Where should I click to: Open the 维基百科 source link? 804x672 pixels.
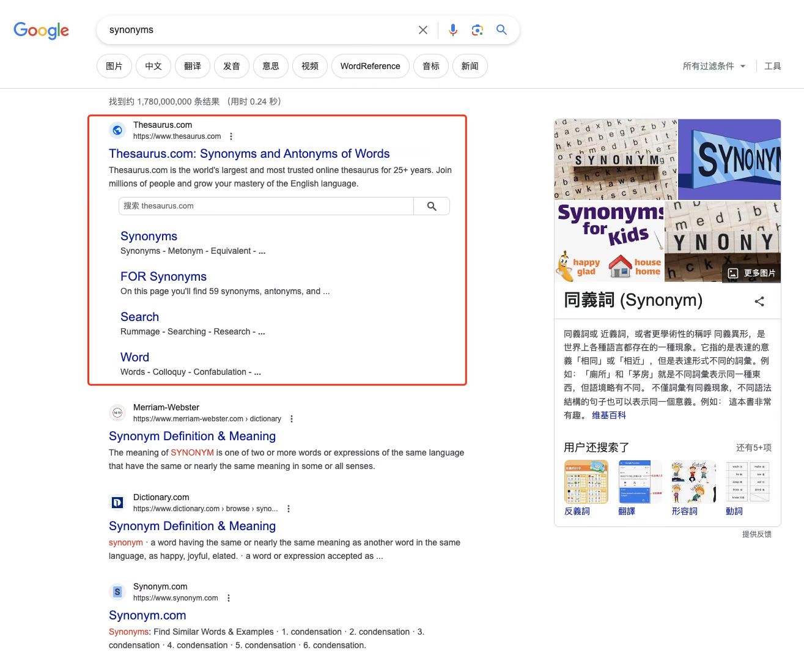(609, 415)
